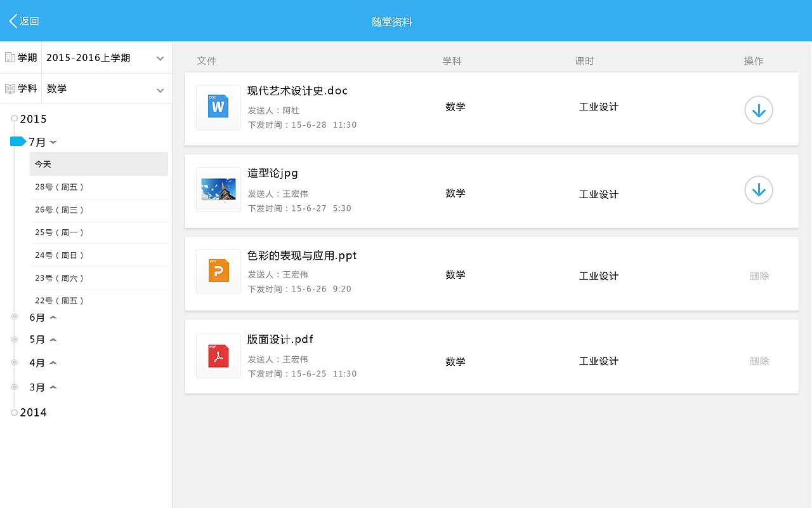Image resolution: width=812 pixels, height=508 pixels.
Task: Delete 色彩的表现与应用.ppt via 删除
Action: click(x=759, y=276)
